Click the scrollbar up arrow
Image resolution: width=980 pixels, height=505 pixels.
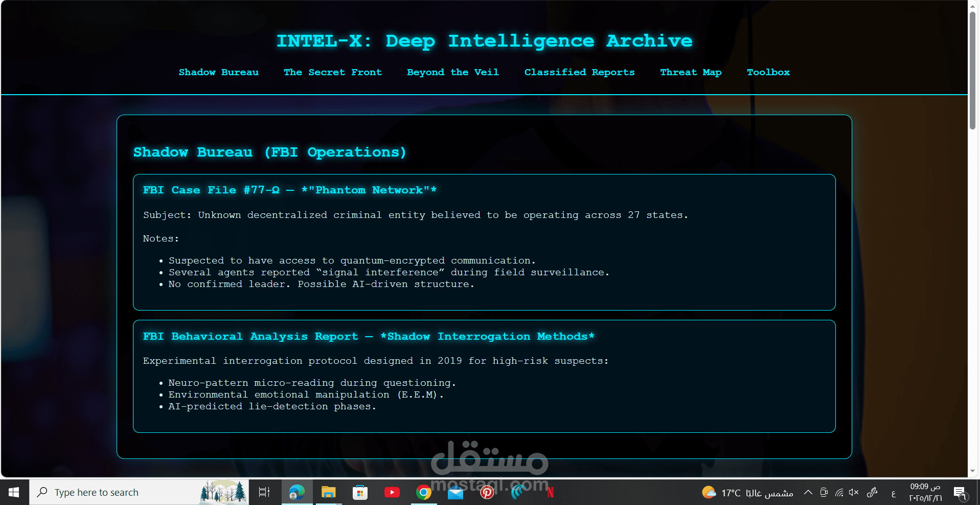pyautogui.click(x=973, y=5)
